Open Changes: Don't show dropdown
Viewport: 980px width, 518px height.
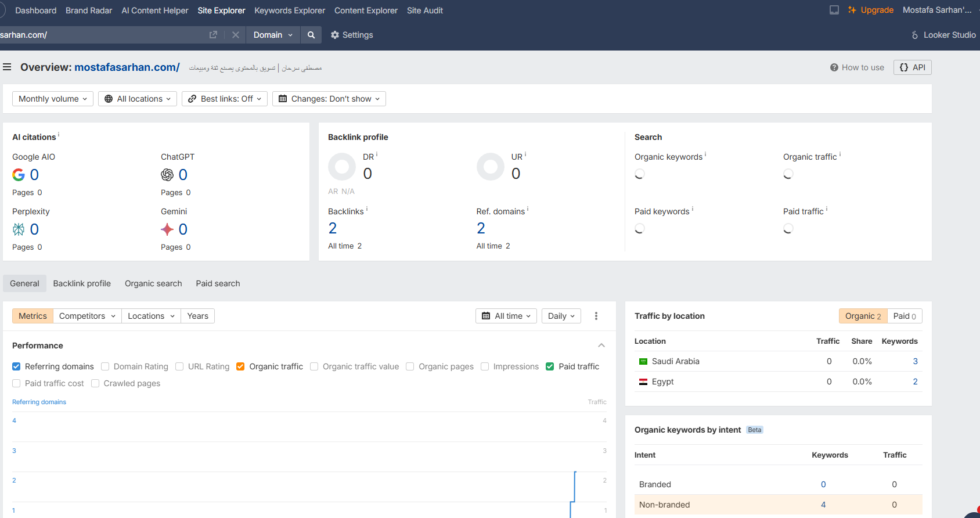coord(329,99)
